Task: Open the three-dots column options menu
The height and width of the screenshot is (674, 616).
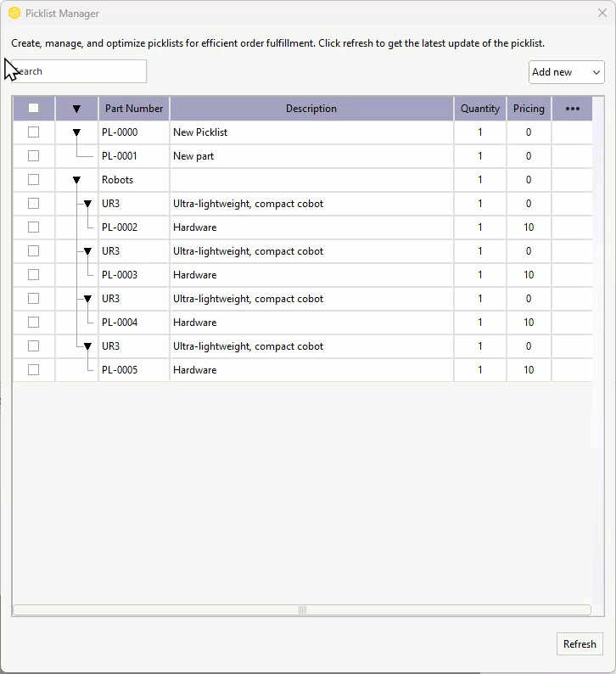Action: [x=572, y=109]
